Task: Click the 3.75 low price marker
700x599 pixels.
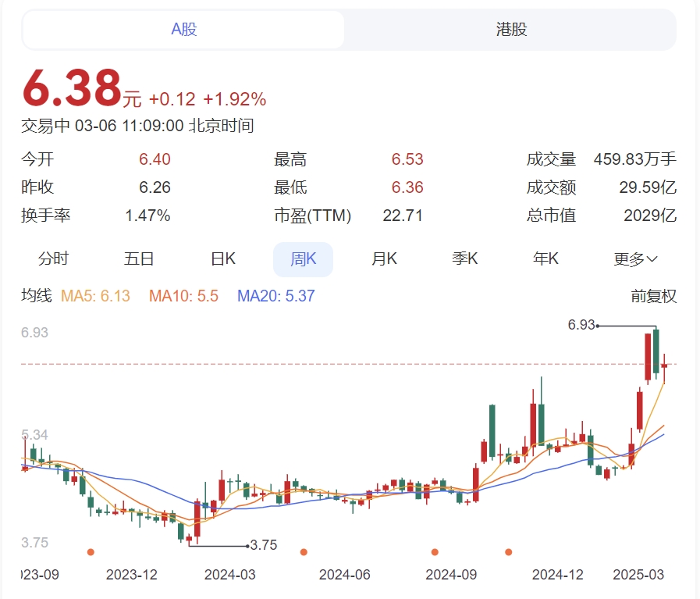Action: pos(264,545)
